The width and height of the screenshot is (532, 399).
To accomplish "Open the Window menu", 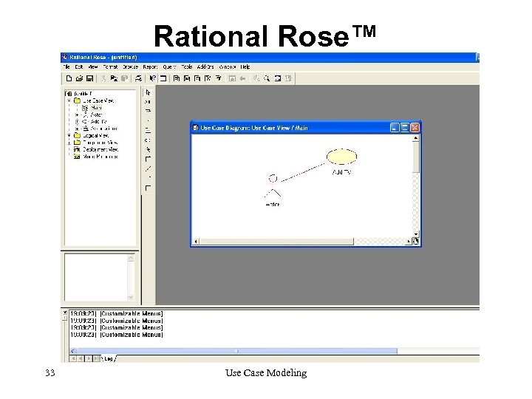I will point(228,66).
